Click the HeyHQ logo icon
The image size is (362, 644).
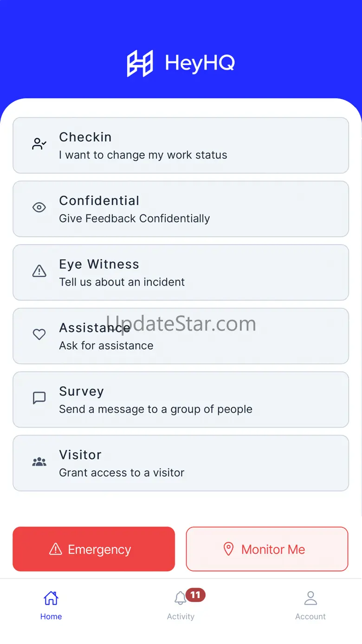coord(140,63)
